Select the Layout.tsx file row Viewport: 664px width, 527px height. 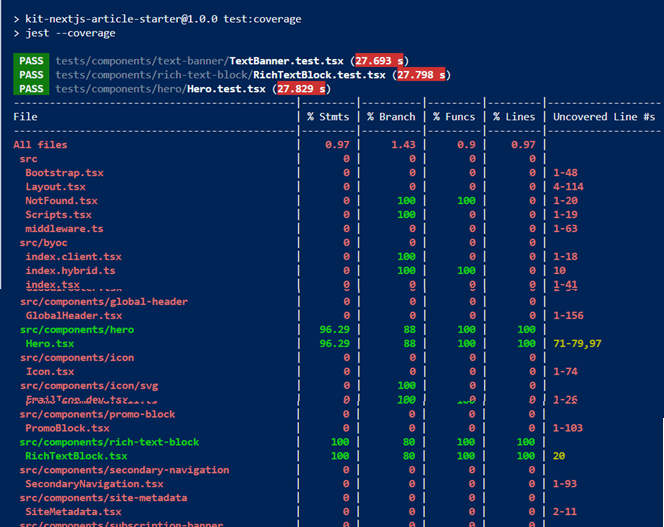pos(55,187)
